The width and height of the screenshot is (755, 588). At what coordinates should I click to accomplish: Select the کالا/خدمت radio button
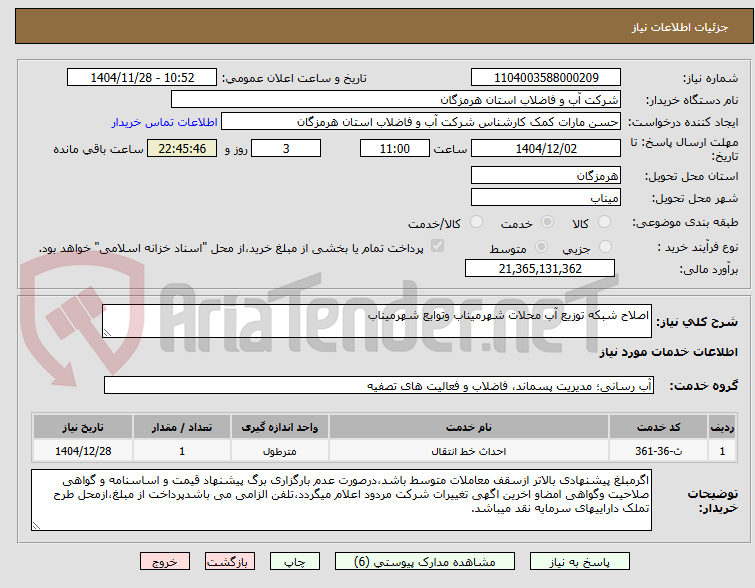click(476, 222)
